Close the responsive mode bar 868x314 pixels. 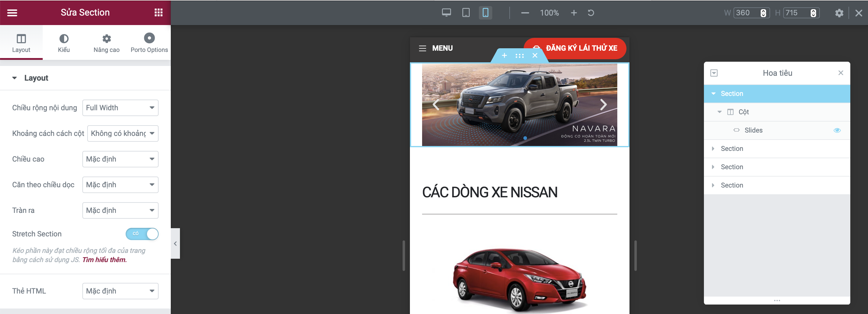pos(859,13)
